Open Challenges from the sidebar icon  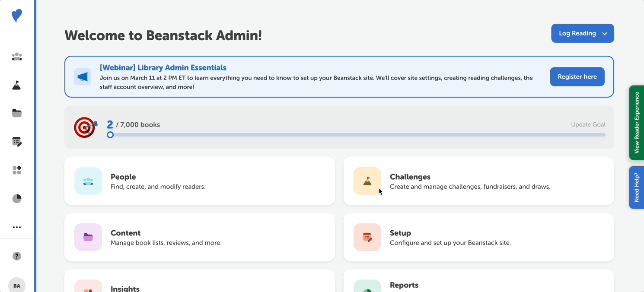click(x=16, y=85)
